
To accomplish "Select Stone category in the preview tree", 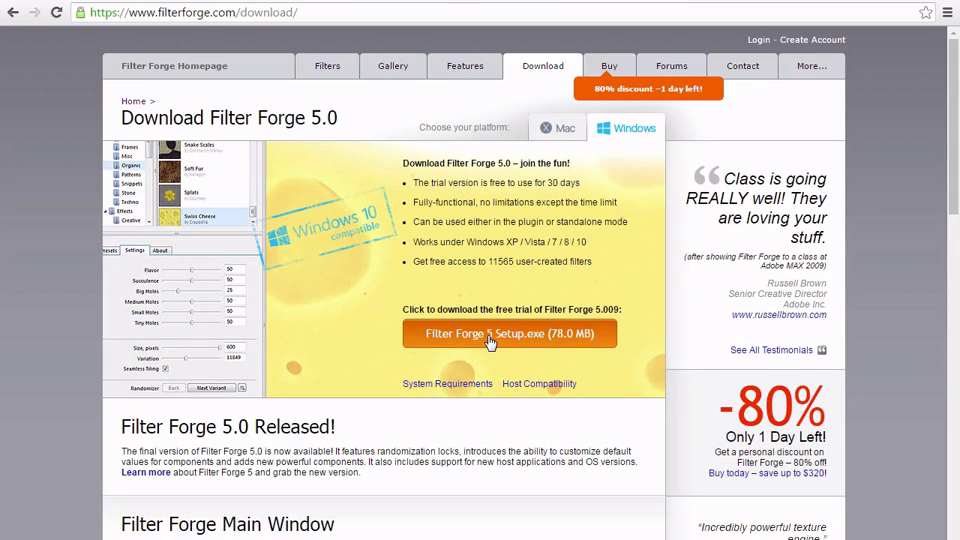I will click(x=129, y=193).
